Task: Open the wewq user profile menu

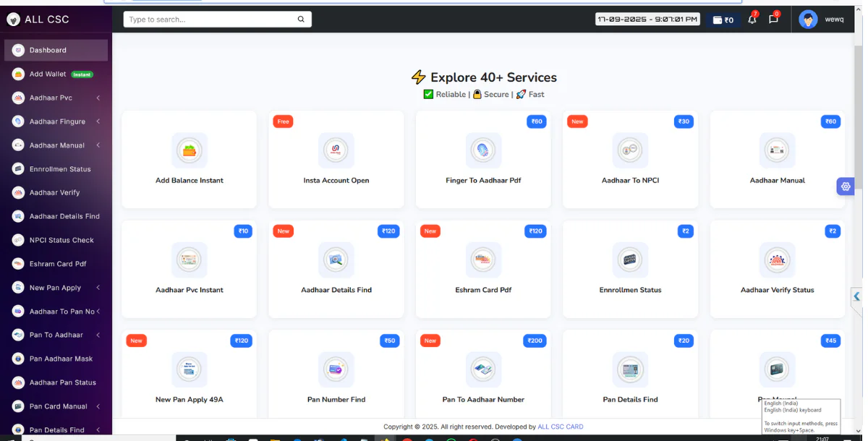Action: (x=822, y=20)
